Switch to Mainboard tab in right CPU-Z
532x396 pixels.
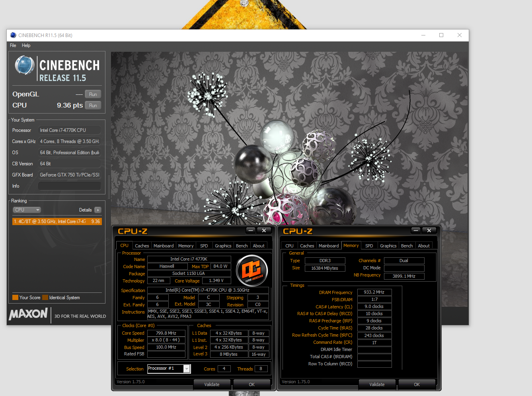coord(329,246)
